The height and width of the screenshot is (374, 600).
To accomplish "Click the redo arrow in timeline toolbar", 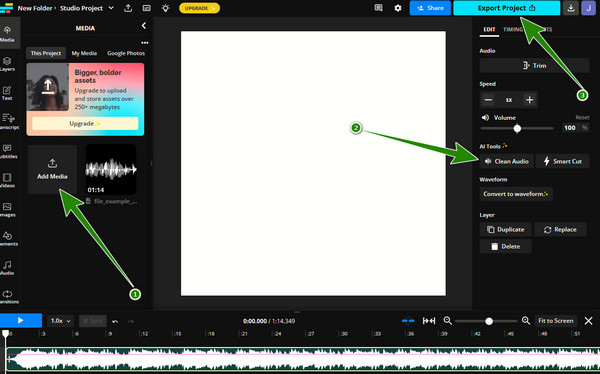I will coord(130,321).
